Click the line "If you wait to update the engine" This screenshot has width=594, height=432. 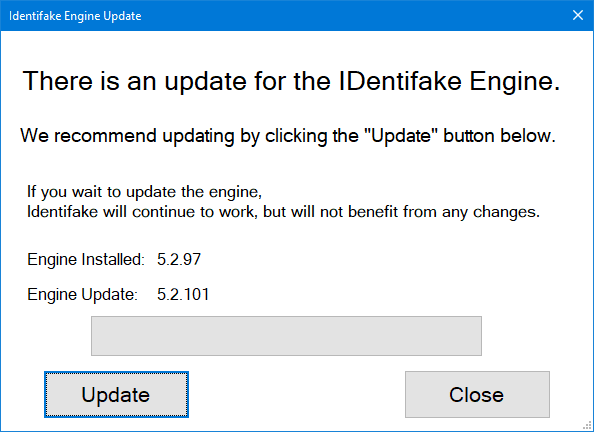pyautogui.click(x=144, y=192)
